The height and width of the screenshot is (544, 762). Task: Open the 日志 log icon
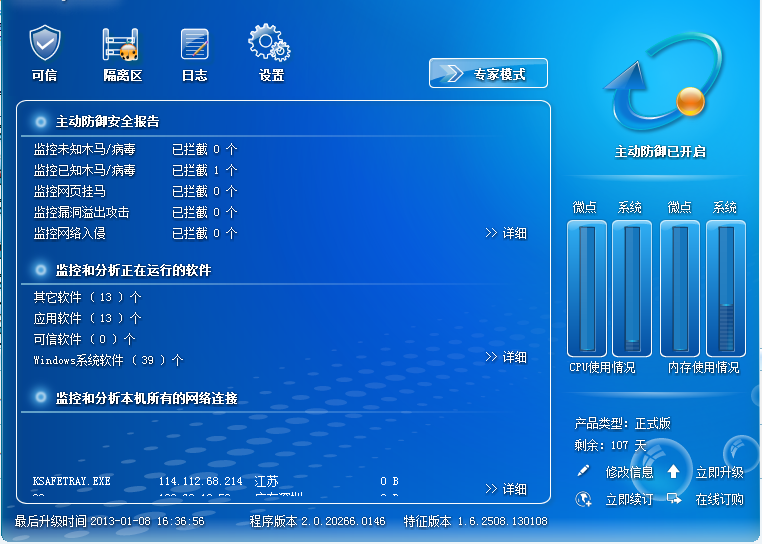pyautogui.click(x=194, y=45)
